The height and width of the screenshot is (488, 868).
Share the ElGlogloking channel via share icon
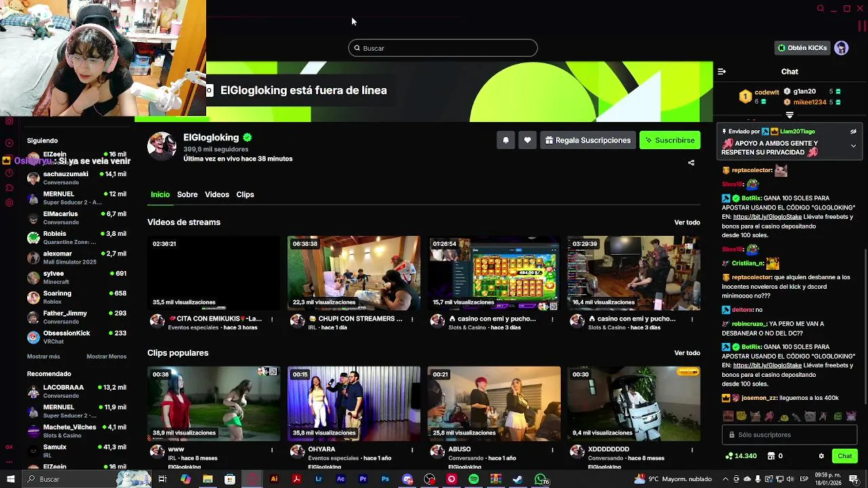coord(691,163)
